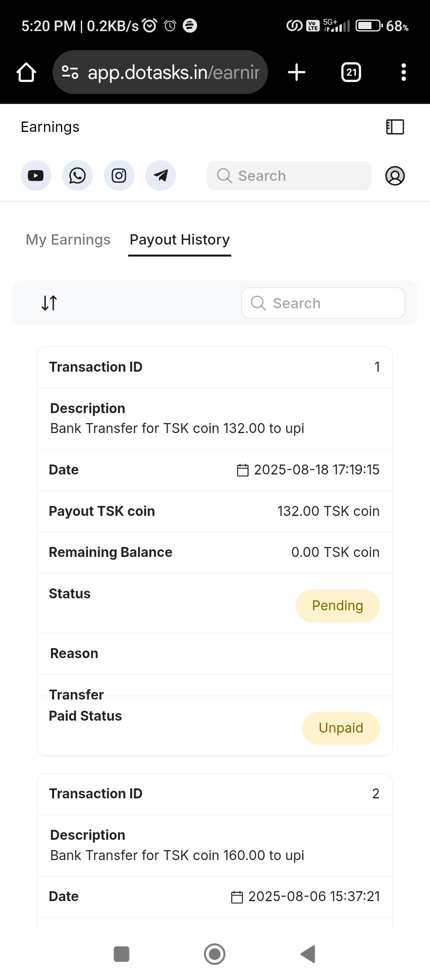The image size is (430, 980).
Task: Click the Pending status badge
Action: (337, 606)
